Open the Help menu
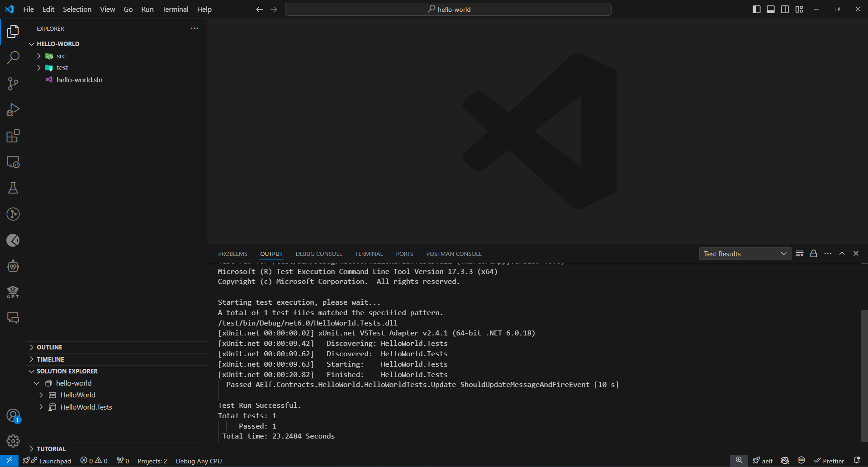The height and width of the screenshot is (467, 868). tap(204, 9)
